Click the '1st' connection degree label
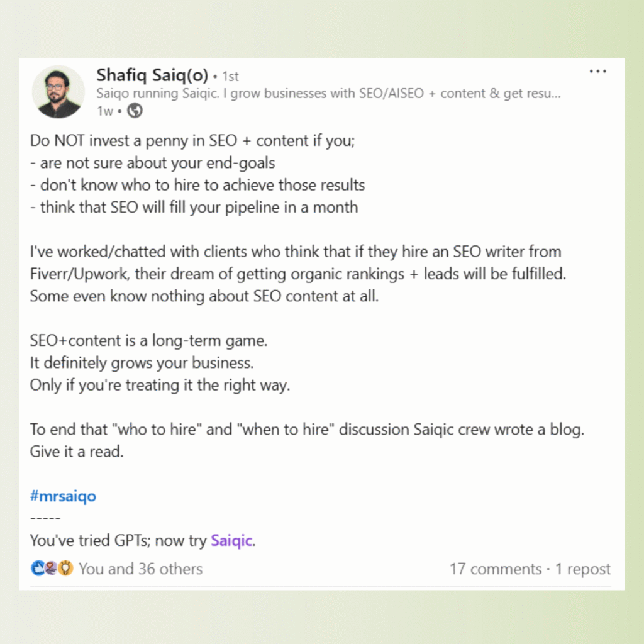This screenshot has width=644, height=644. pyautogui.click(x=230, y=76)
